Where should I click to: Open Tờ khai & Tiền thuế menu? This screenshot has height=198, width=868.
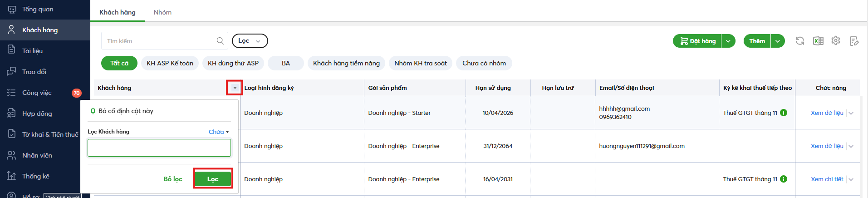50,134
